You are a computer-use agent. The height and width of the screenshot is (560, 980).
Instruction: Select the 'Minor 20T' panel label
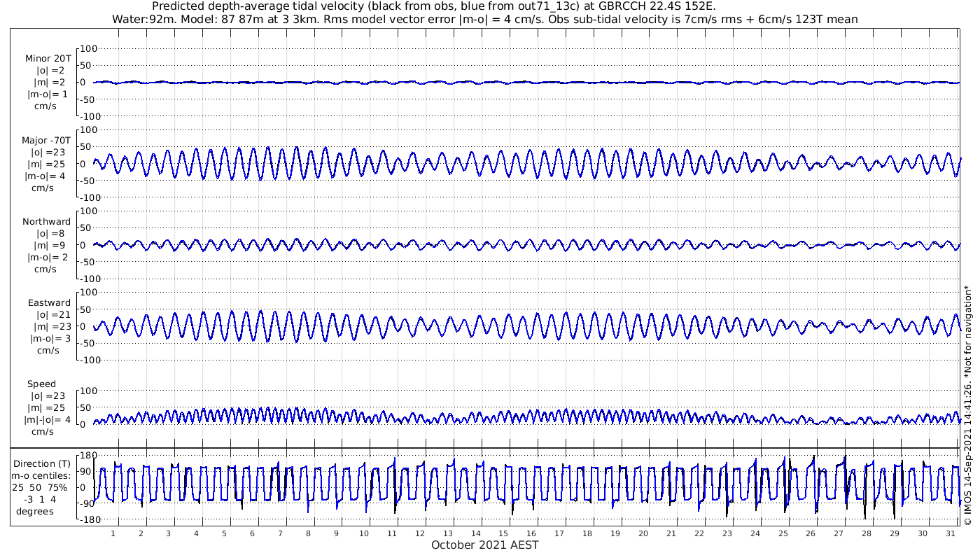click(x=47, y=59)
